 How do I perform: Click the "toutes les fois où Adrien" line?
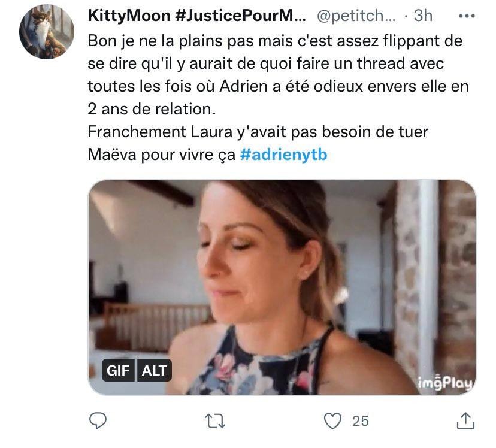tap(278, 86)
